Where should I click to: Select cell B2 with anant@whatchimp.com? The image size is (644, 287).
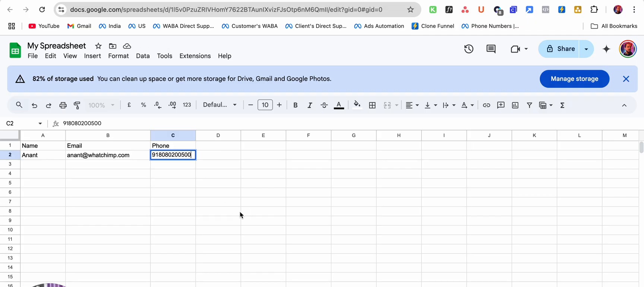[x=108, y=155]
